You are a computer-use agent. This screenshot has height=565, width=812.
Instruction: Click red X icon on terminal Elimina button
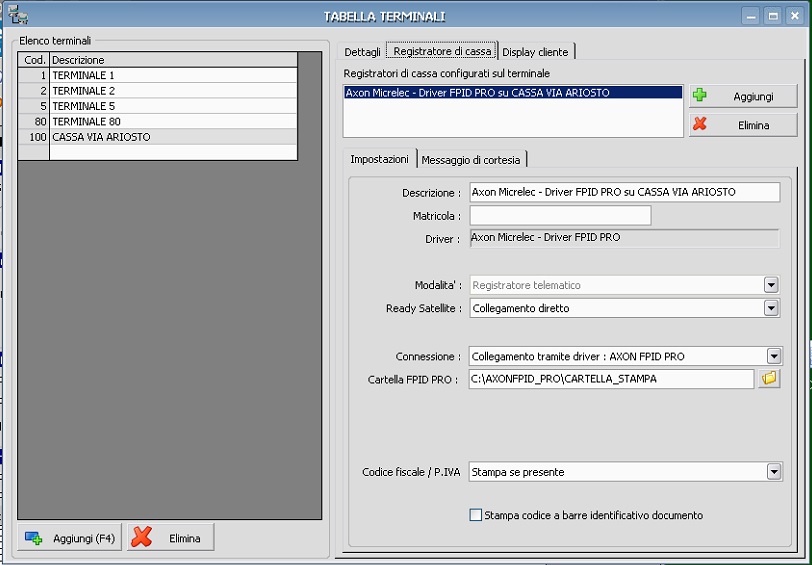tap(141, 537)
